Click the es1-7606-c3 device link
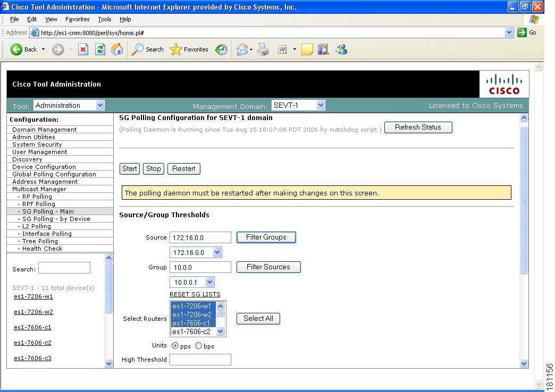This screenshot has height=392, width=555. (x=32, y=358)
